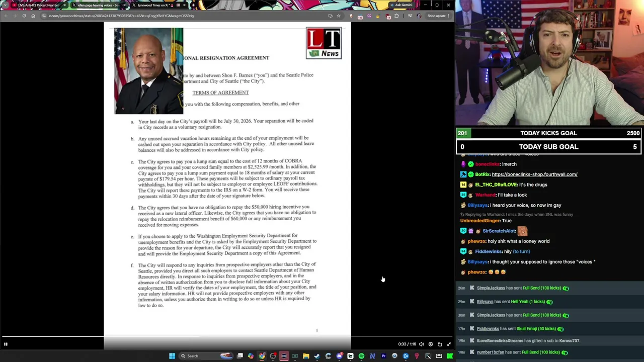644x362 pixels.
Task: Click the LT News logo on the document
Action: point(324,43)
